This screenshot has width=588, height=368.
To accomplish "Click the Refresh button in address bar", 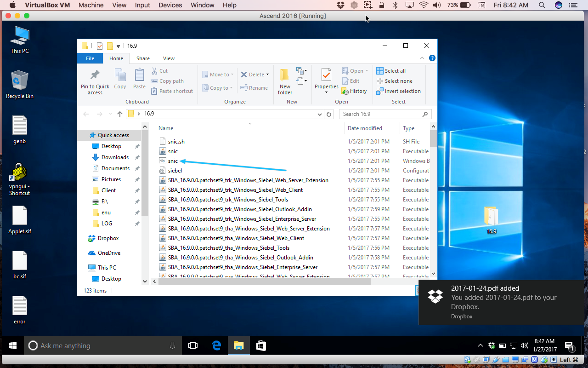I will (x=328, y=114).
